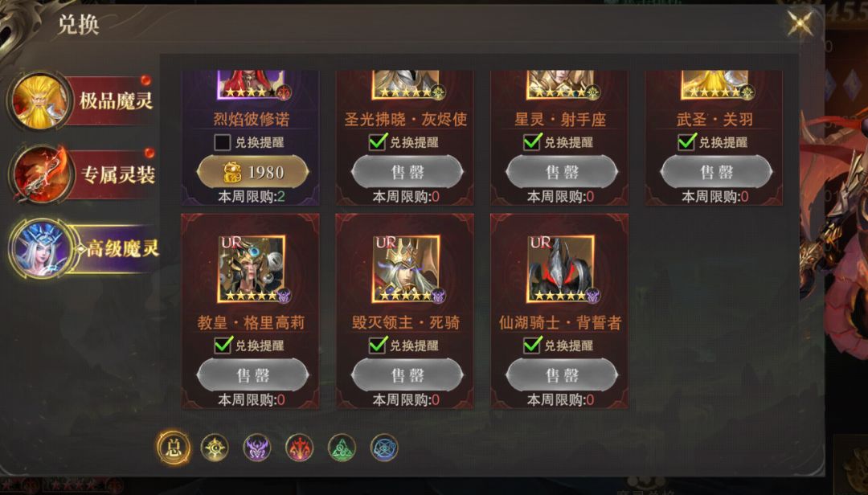Close the 兑换 exchange window
The image size is (868, 495).
(x=800, y=23)
